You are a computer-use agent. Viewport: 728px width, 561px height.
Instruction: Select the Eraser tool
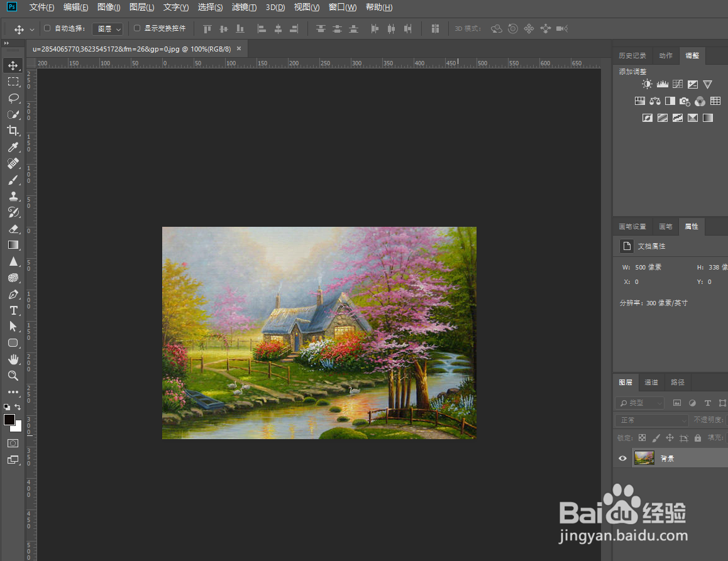[x=13, y=229]
